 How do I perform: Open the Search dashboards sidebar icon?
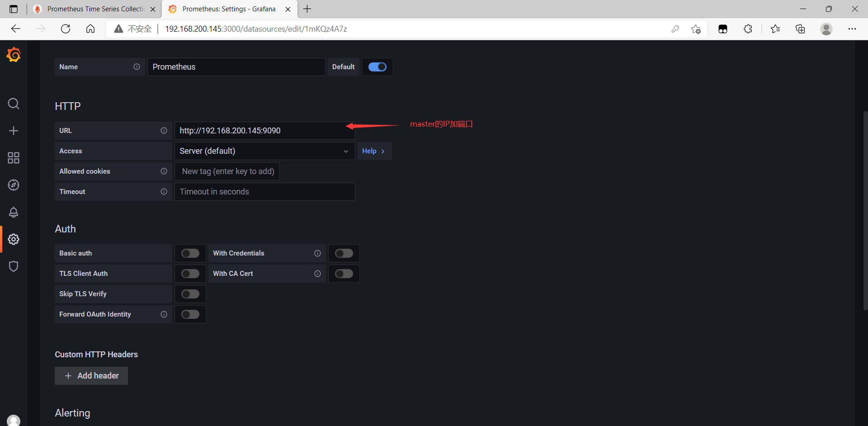tap(14, 104)
